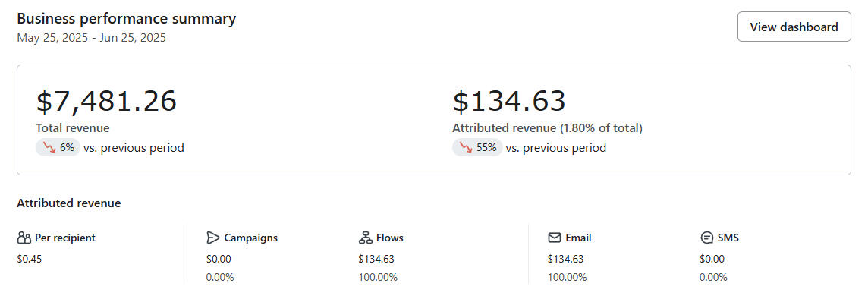This screenshot has width=868, height=299.
Task: Click the Business performance summary heading
Action: coord(127,19)
